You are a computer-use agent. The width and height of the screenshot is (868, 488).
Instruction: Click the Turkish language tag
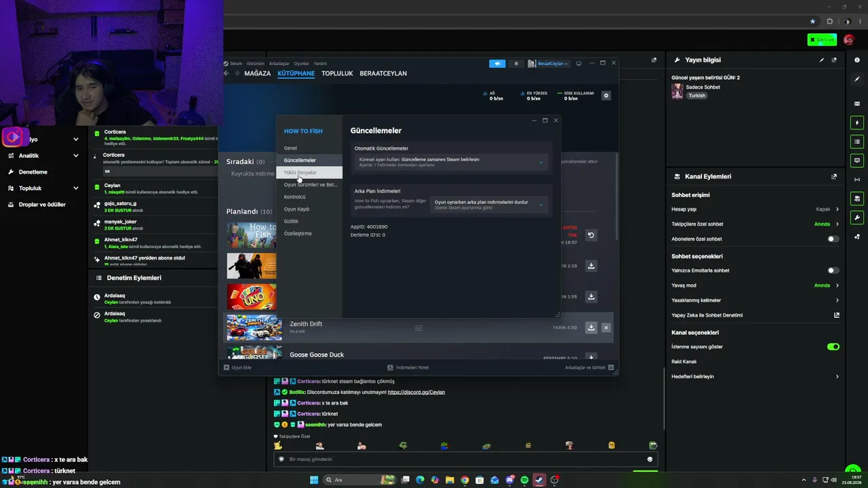click(697, 96)
